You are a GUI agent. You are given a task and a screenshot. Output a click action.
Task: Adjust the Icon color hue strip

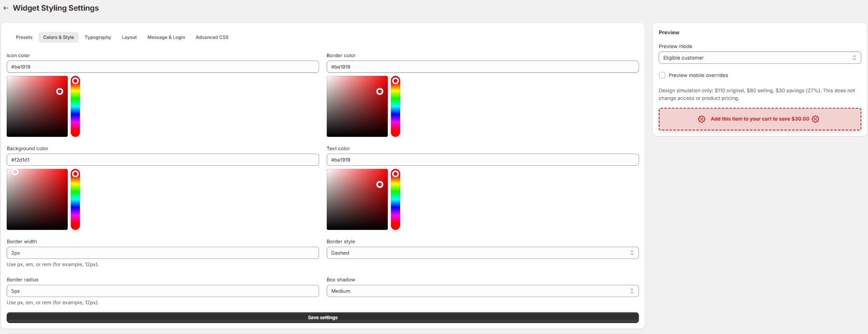coord(75,106)
